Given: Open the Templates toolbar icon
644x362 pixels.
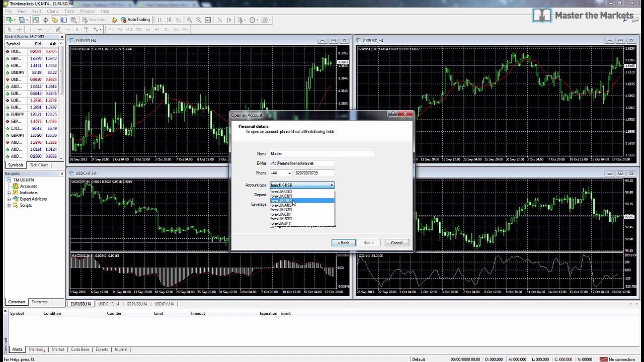Looking at the screenshot, I should (266, 20).
